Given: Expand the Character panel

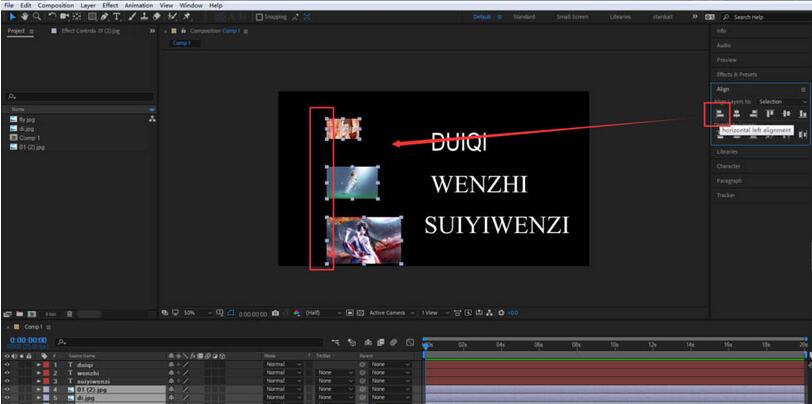Looking at the screenshot, I should 729,166.
